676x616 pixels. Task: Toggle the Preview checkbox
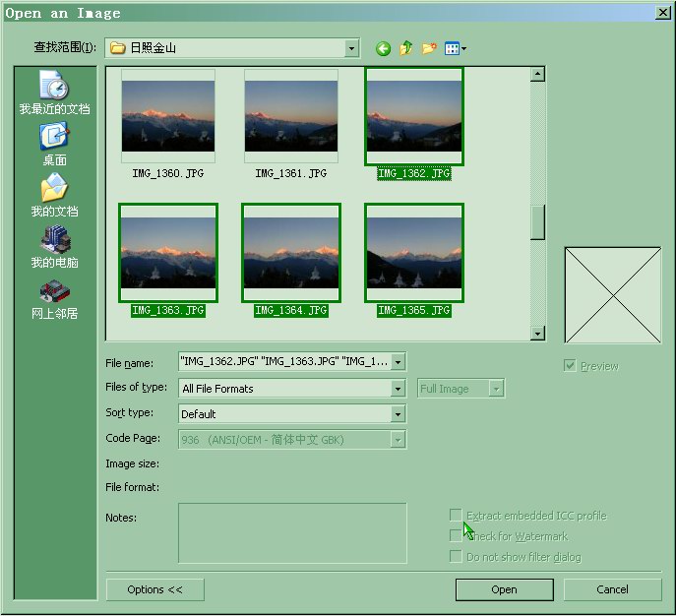[x=570, y=366]
